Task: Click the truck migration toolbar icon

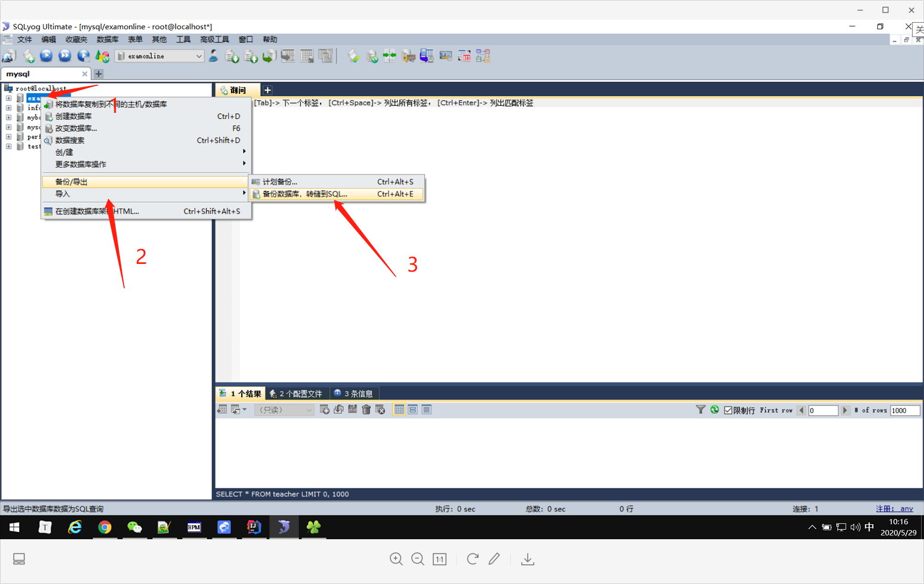Action: [x=408, y=56]
